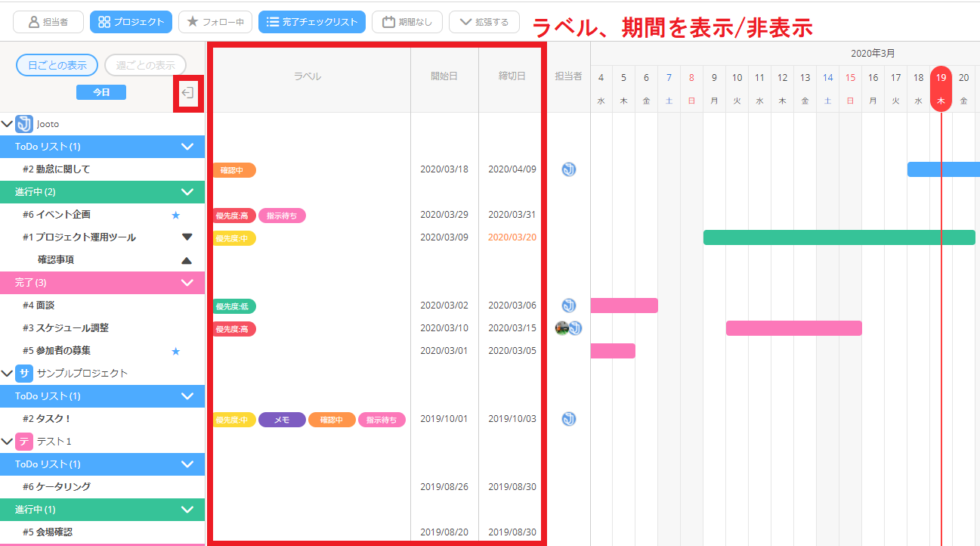This screenshot has width=980, height=546.
Task: Collapse the テスト1 project tree
Action: tap(8, 441)
